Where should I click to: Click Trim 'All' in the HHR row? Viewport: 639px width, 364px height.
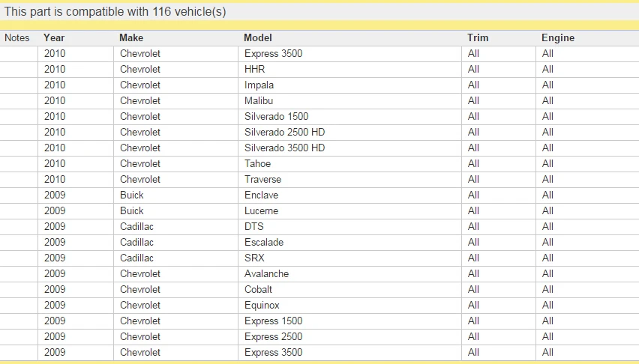click(473, 69)
